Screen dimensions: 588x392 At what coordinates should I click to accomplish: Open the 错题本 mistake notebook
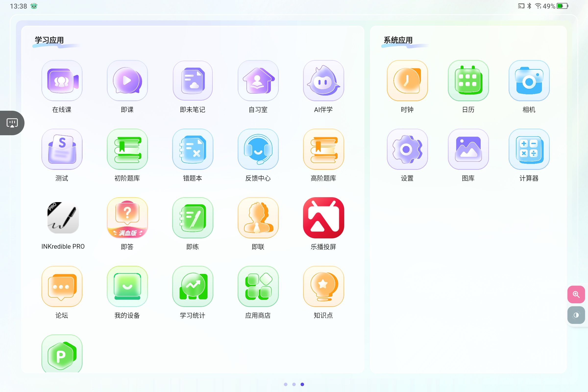tap(193, 149)
